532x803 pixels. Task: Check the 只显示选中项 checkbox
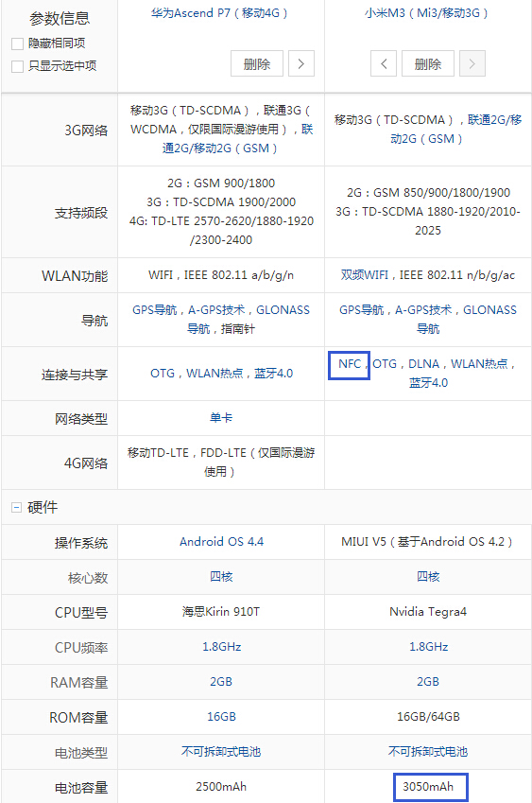click(x=17, y=66)
